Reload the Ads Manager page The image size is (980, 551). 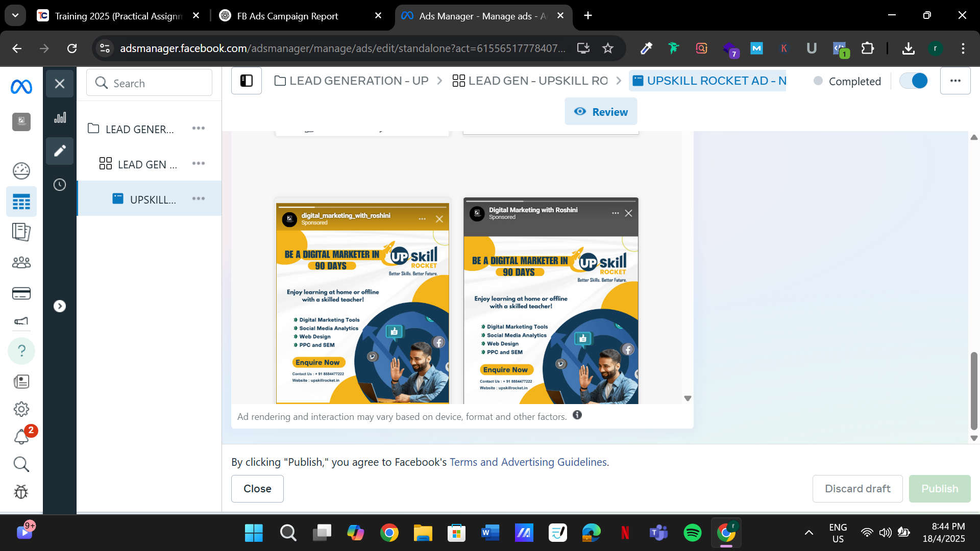(x=72, y=48)
